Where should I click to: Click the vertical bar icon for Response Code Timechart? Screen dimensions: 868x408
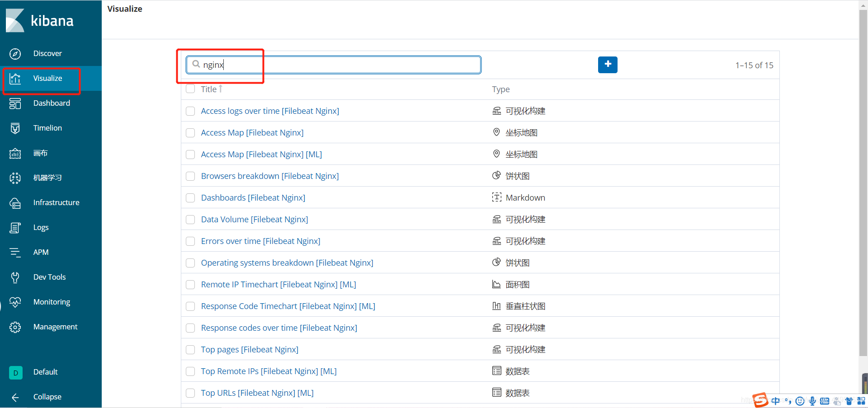pyautogui.click(x=496, y=305)
